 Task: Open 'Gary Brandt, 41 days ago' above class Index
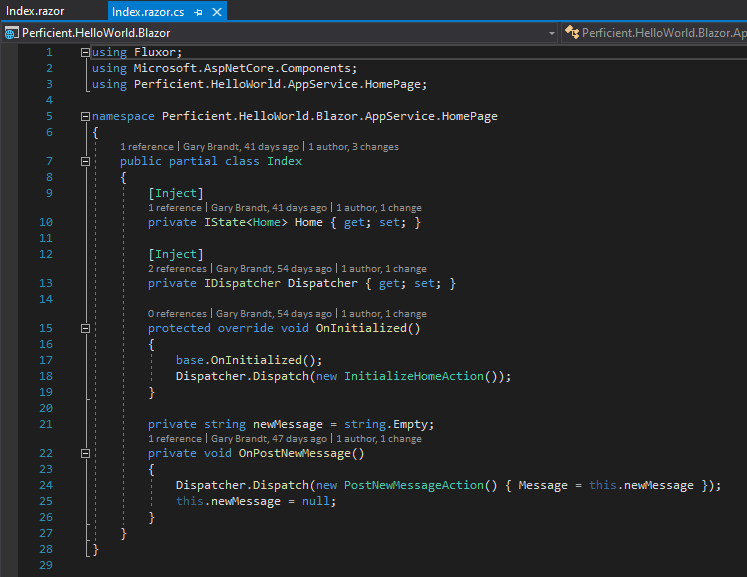pyautogui.click(x=241, y=147)
